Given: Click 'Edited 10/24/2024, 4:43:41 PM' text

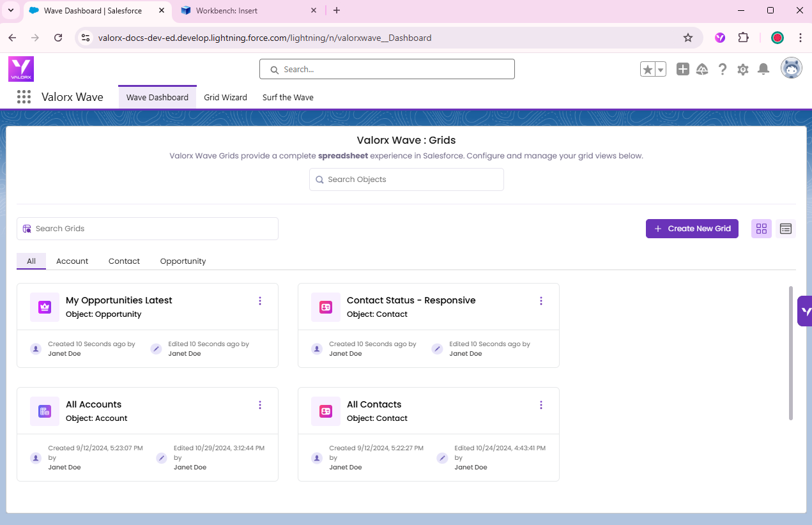Looking at the screenshot, I should point(500,448).
